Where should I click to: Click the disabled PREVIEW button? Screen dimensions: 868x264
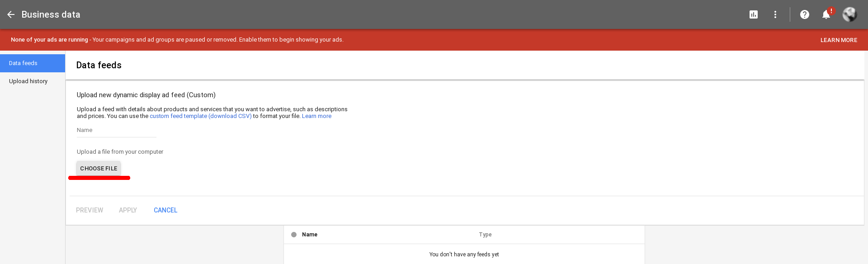90,210
